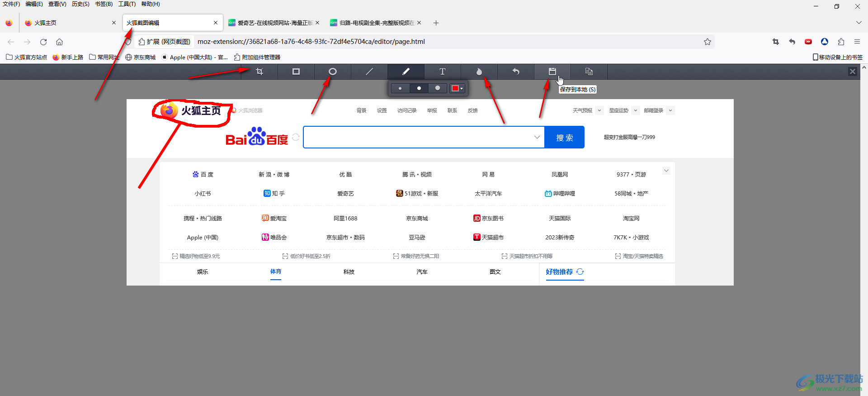The image size is (868, 396).
Task: Open 京东商城 bookmark
Action: (141, 57)
